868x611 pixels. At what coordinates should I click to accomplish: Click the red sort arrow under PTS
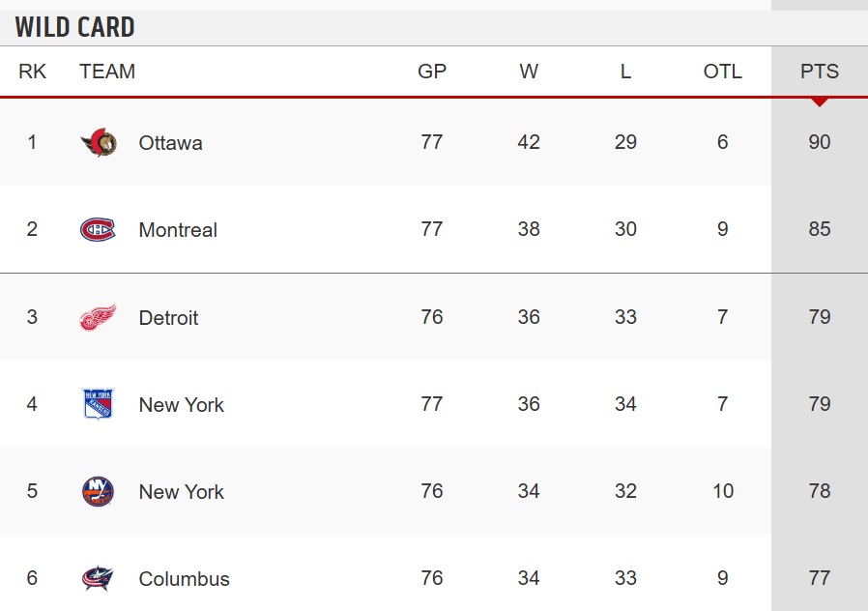[x=820, y=102]
